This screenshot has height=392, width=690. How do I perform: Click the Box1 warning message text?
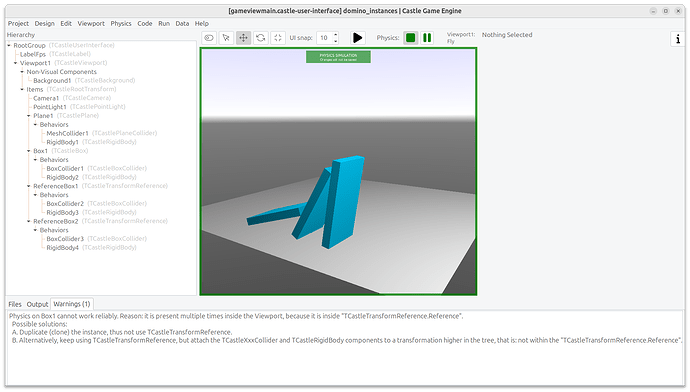click(236, 316)
